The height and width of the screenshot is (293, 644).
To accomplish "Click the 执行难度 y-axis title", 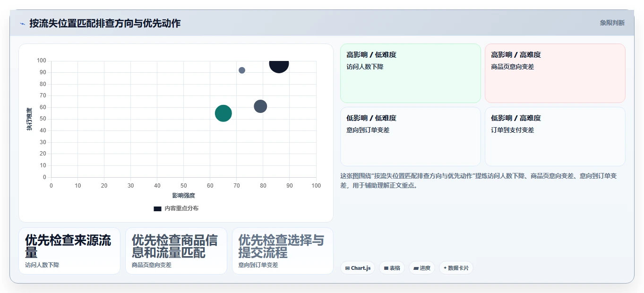I will (x=29, y=119).
